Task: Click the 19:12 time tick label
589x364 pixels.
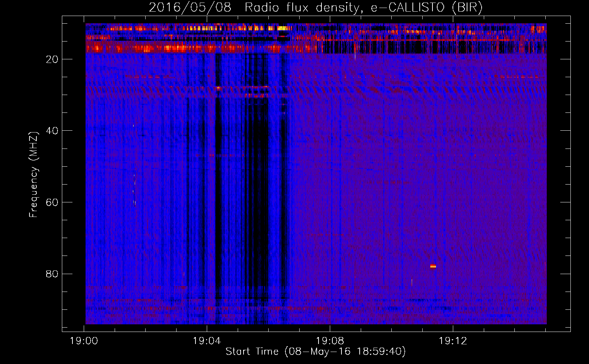Action: [453, 341]
